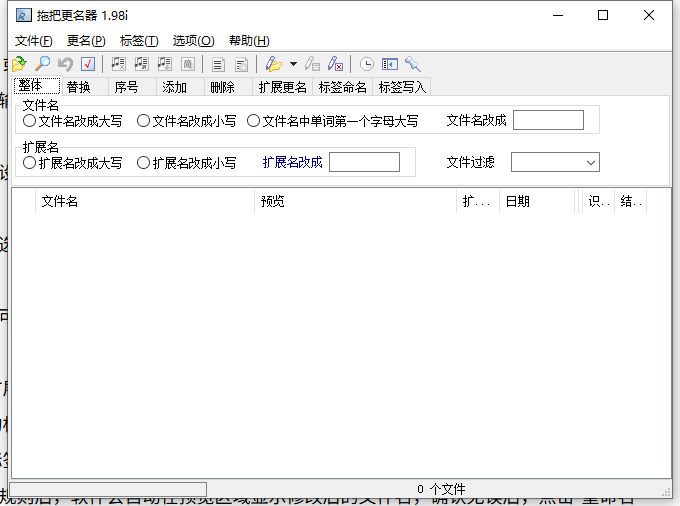Click the panel toggle icon with left arrow
The image size is (680, 506).
pos(390,64)
